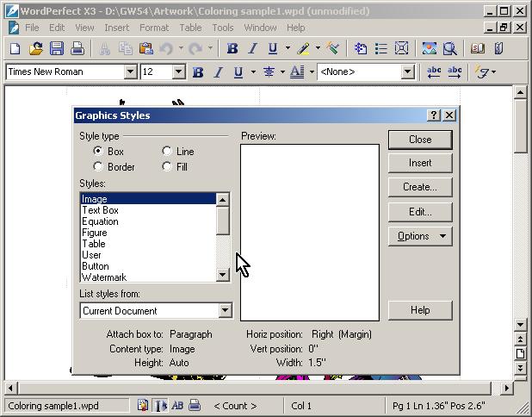Screen dimensions: 532x417
Task: Click the Styles list scroll down arrow
Action: point(223,274)
